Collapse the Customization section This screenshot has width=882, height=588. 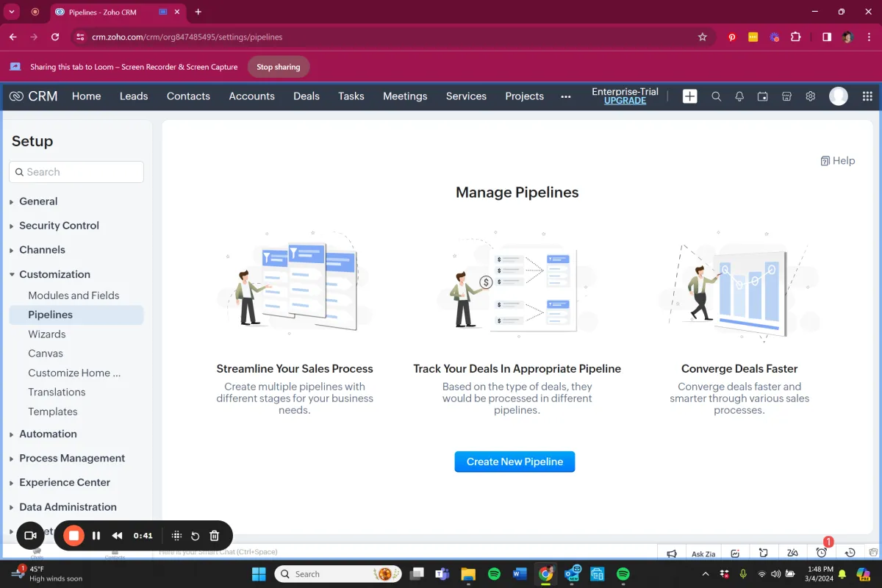[54, 274]
